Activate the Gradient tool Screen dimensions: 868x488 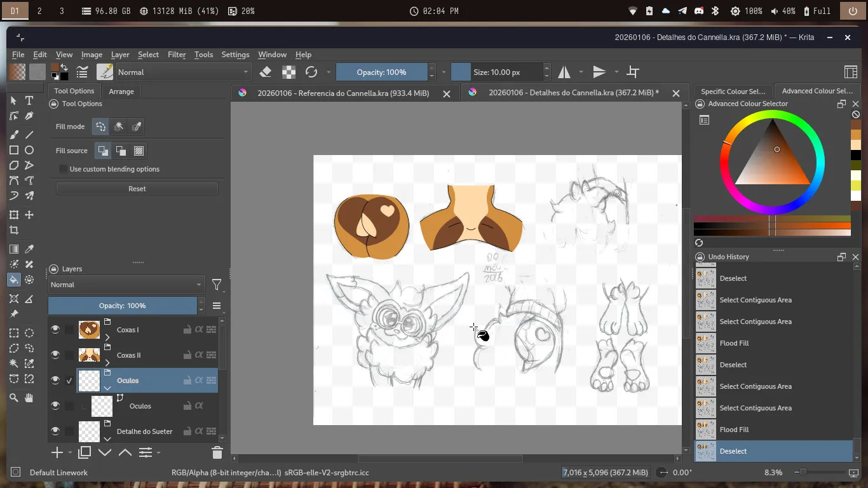(x=14, y=249)
